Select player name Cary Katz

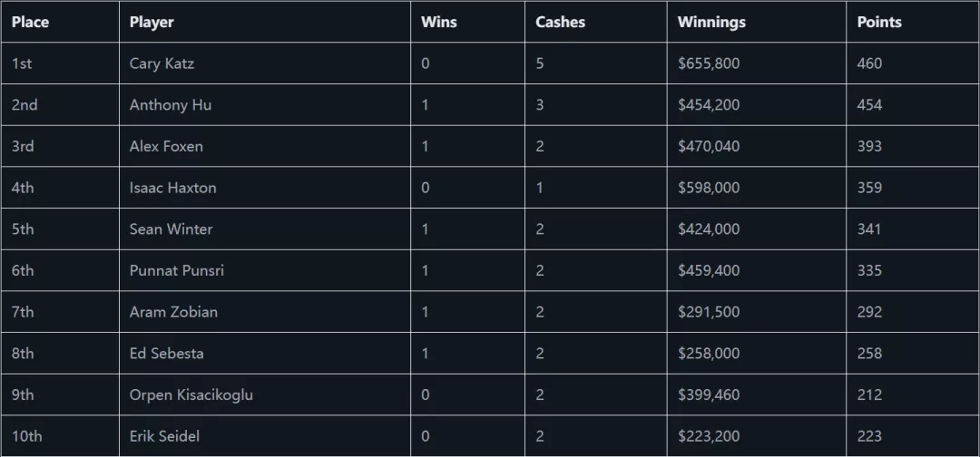point(162,63)
